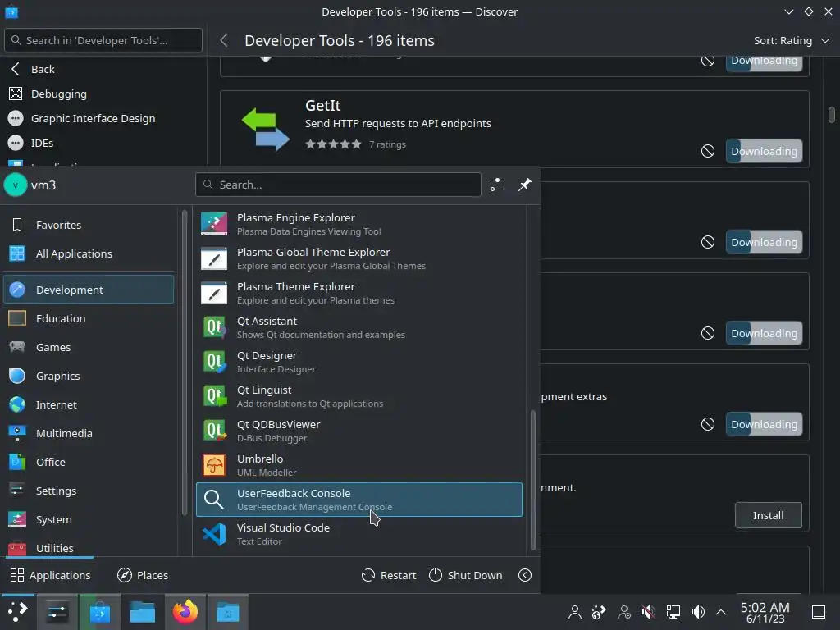Toggle pin launcher open

coord(524,185)
